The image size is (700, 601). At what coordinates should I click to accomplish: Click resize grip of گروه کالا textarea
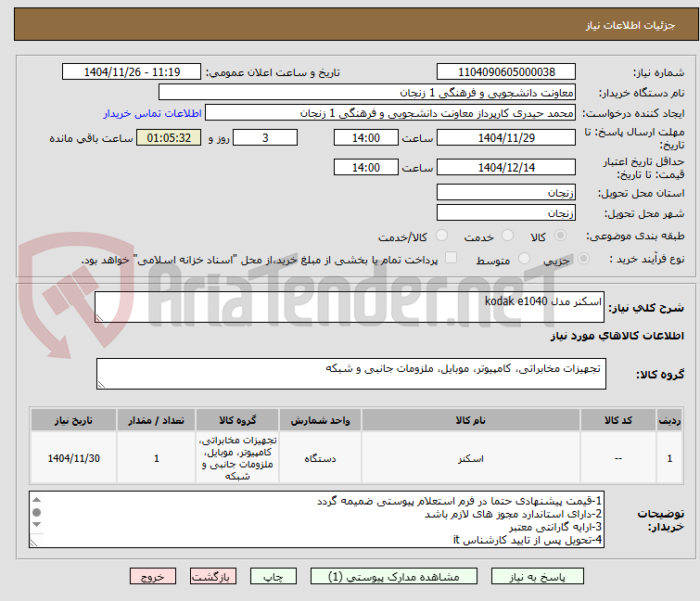101,385
